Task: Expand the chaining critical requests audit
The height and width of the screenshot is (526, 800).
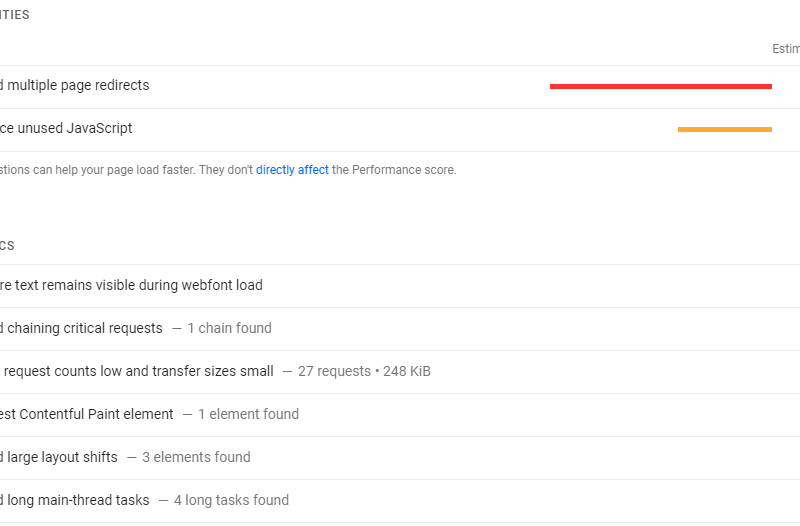Action: tap(82, 328)
